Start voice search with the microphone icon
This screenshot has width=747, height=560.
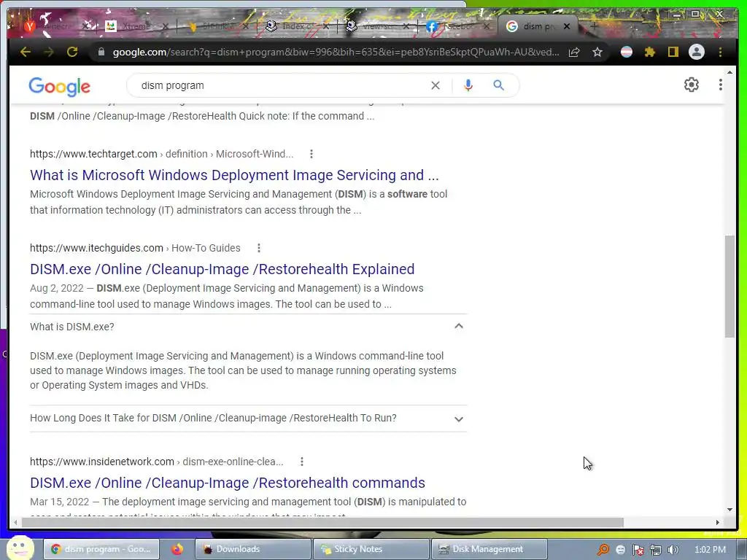(x=468, y=85)
